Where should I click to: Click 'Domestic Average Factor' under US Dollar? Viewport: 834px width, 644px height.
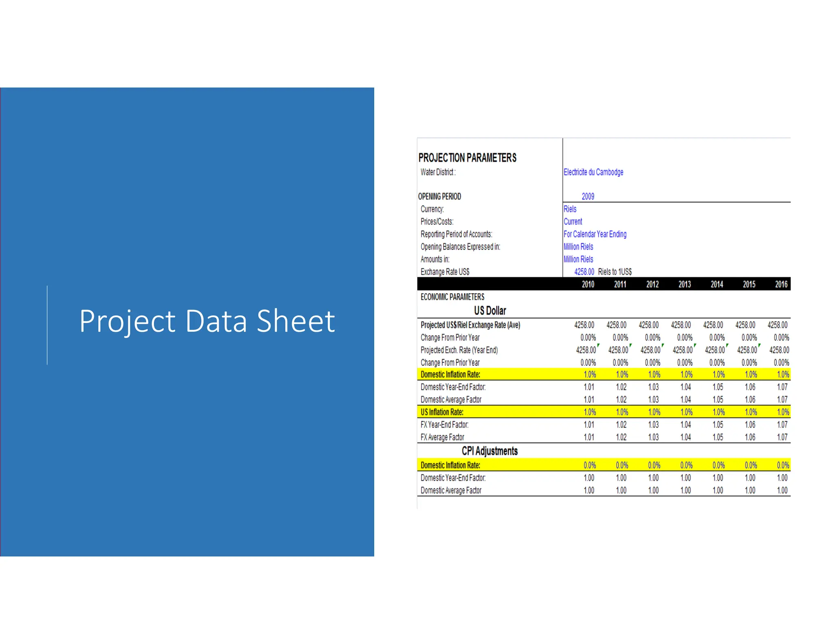pos(451,400)
